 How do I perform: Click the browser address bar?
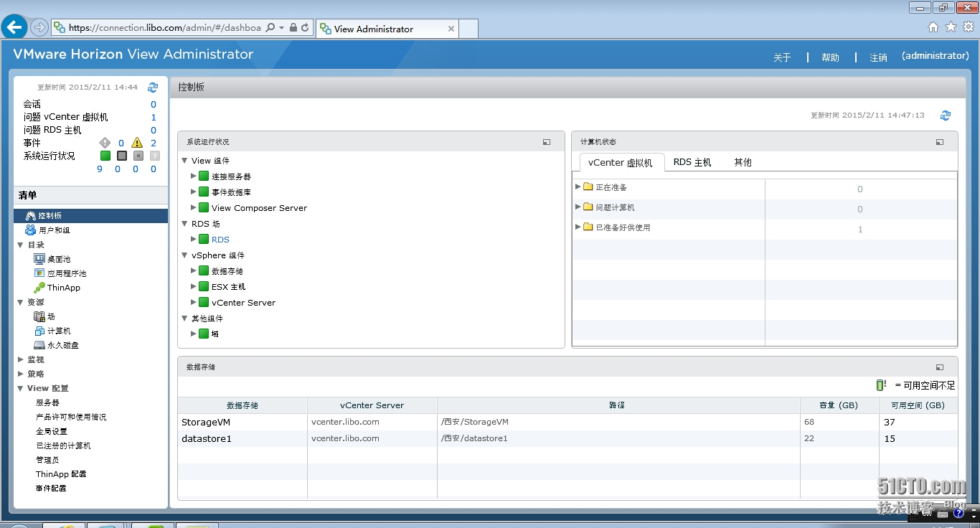pyautogui.click(x=165, y=28)
